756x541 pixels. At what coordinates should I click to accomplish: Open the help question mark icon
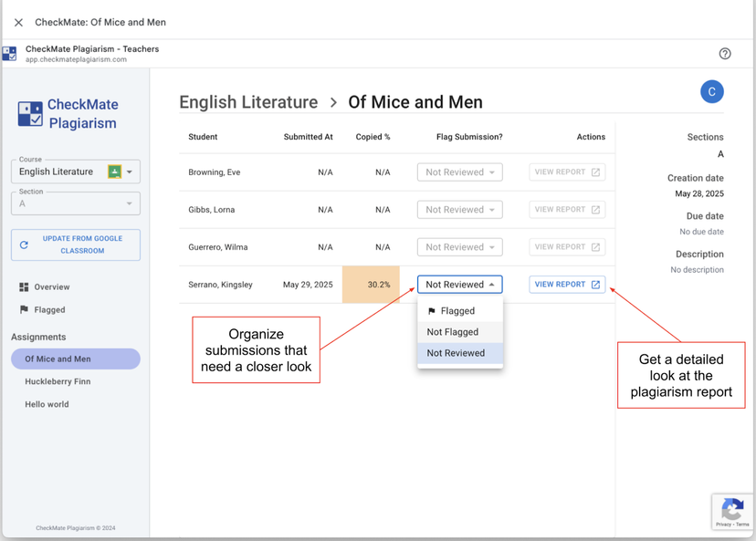point(725,54)
